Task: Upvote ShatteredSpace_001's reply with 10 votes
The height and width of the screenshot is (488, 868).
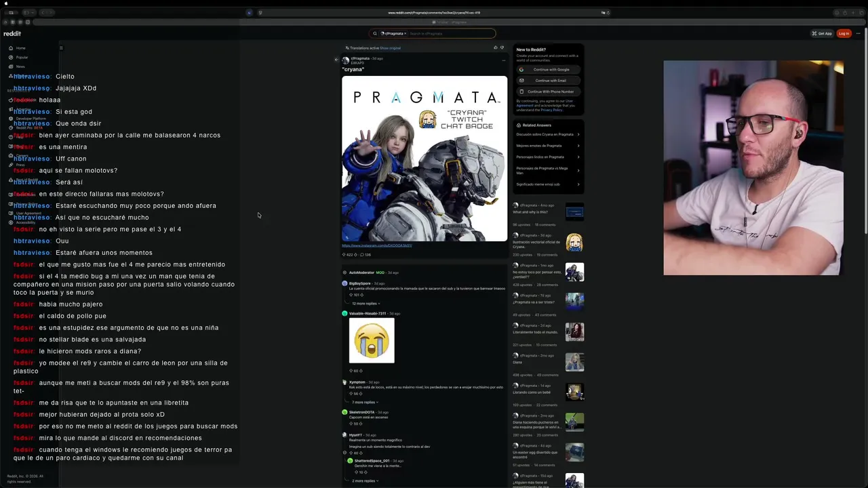Action: [357, 472]
